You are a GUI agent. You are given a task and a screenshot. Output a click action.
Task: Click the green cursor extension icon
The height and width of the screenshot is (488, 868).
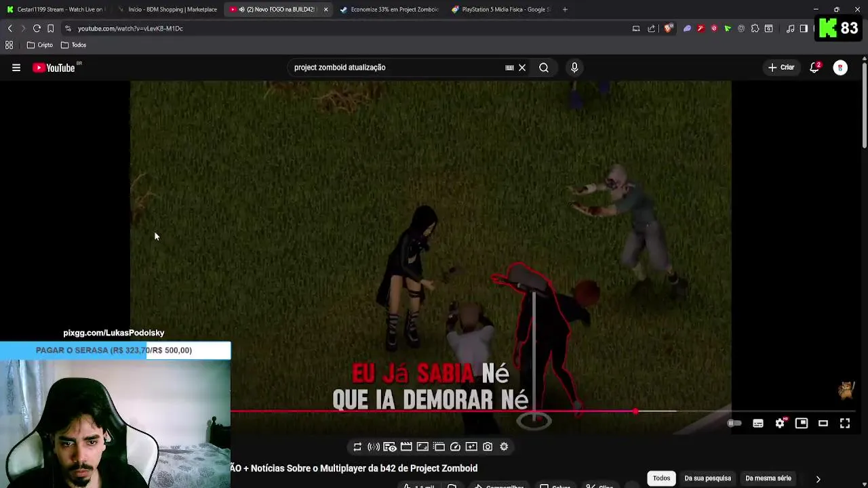point(728,28)
